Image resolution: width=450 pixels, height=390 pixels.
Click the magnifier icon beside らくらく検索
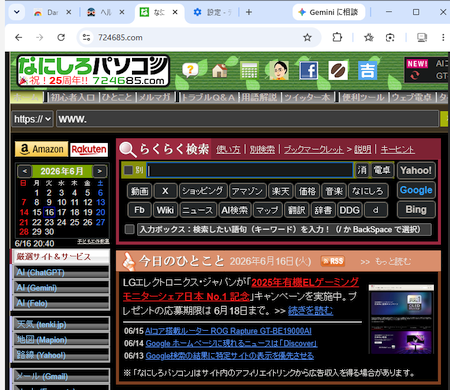pos(128,149)
